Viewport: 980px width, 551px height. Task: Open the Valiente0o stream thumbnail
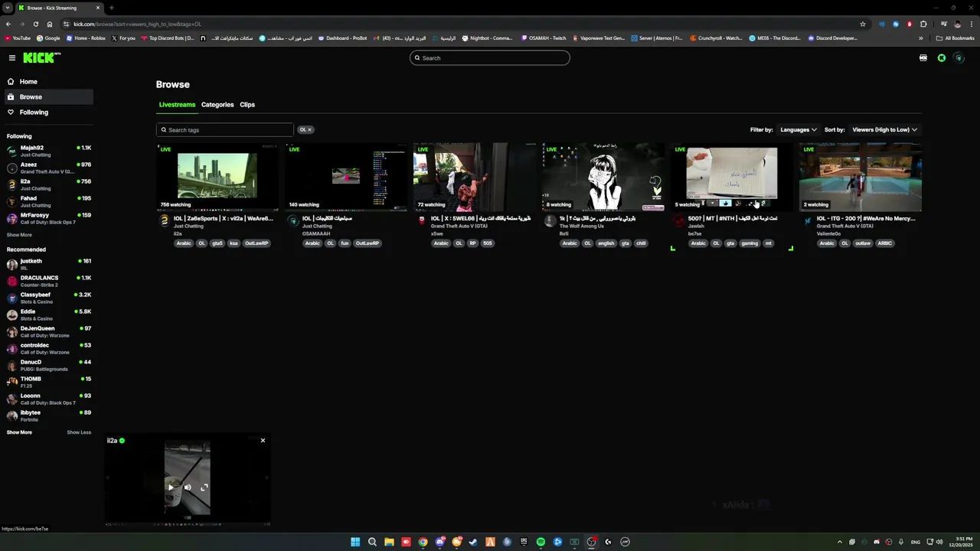pyautogui.click(x=861, y=177)
